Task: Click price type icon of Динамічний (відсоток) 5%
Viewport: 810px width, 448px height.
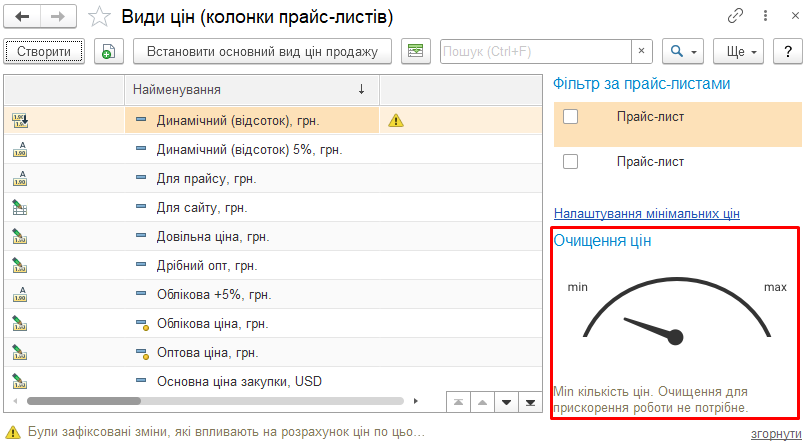Action: click(20, 150)
